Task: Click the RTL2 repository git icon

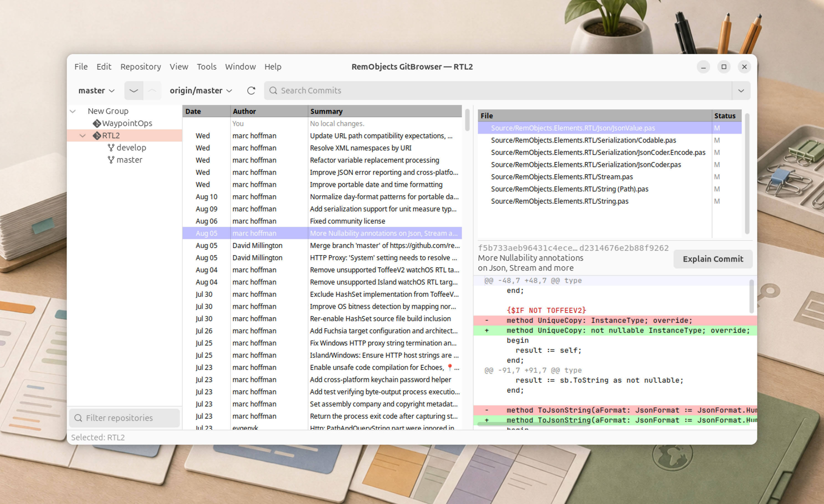Action: [97, 136]
